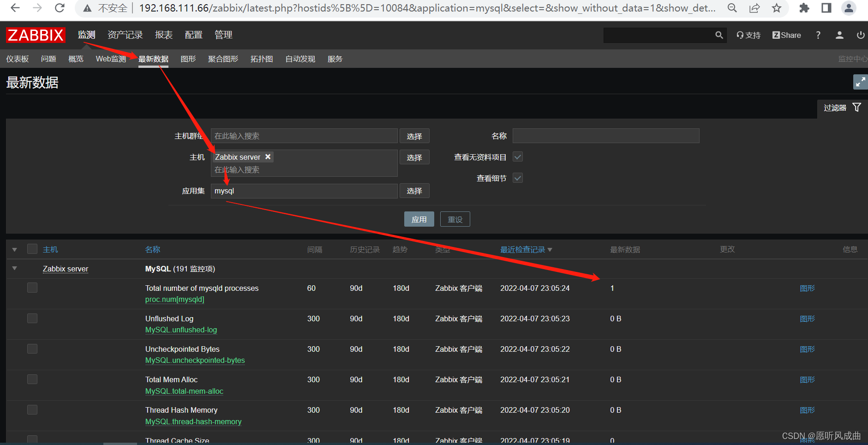
Task: Click the browser back arrow
Action: coord(15,8)
